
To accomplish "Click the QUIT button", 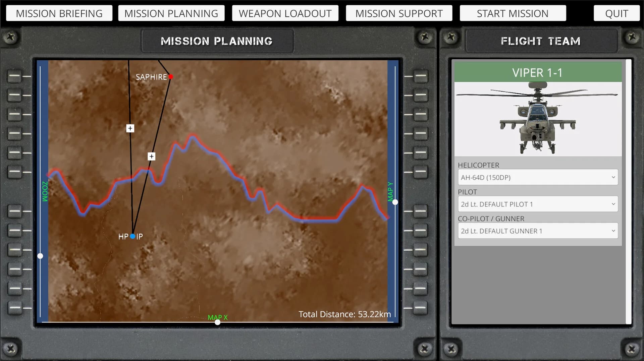I will pos(616,13).
